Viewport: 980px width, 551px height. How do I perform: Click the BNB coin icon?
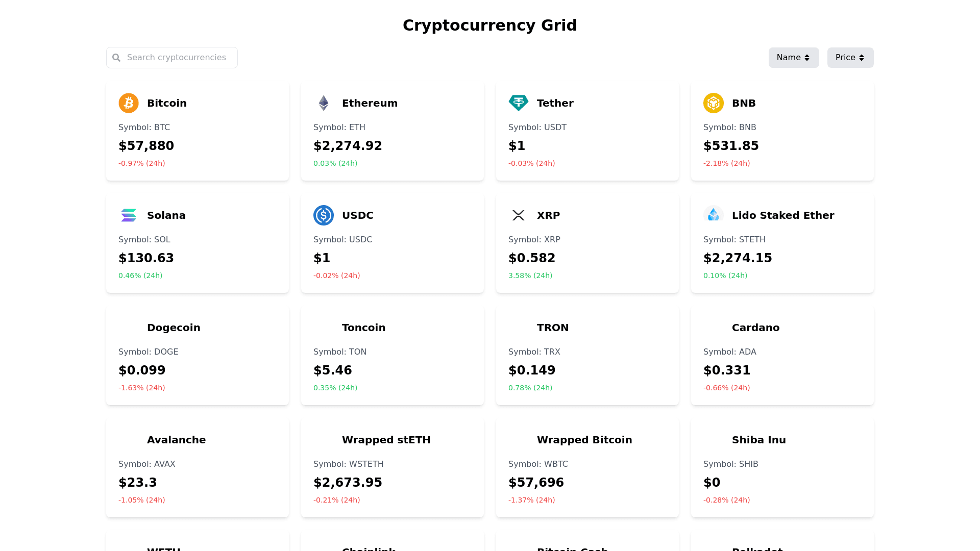pyautogui.click(x=714, y=103)
